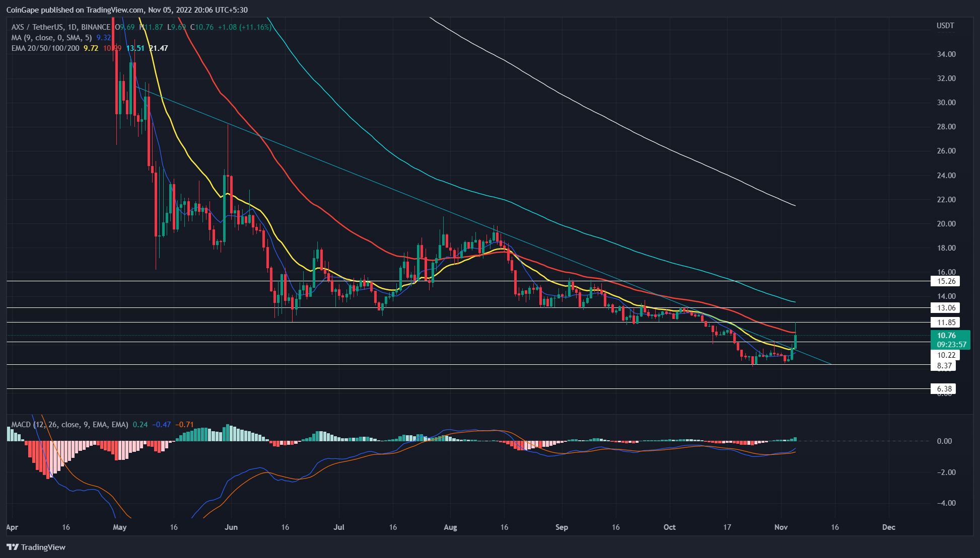Image resolution: width=980 pixels, height=558 pixels.
Task: Click the MACD signal value −0.71
Action: click(x=184, y=425)
